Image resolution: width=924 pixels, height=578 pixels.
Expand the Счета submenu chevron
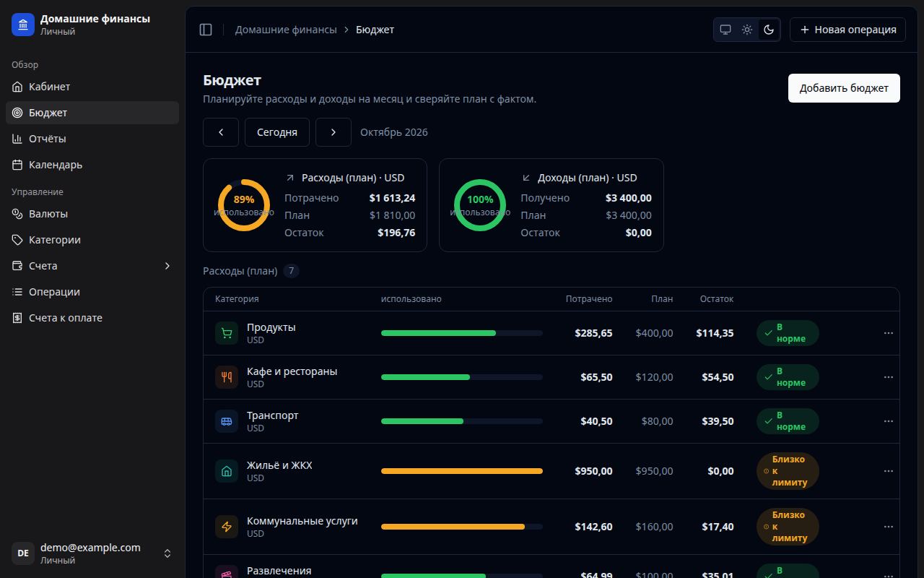pos(167,266)
